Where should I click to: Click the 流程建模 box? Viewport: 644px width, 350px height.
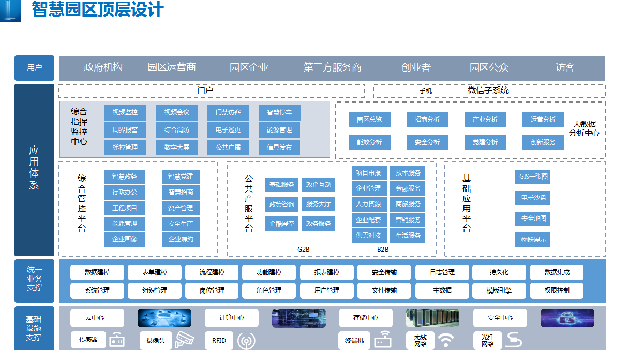(x=212, y=272)
